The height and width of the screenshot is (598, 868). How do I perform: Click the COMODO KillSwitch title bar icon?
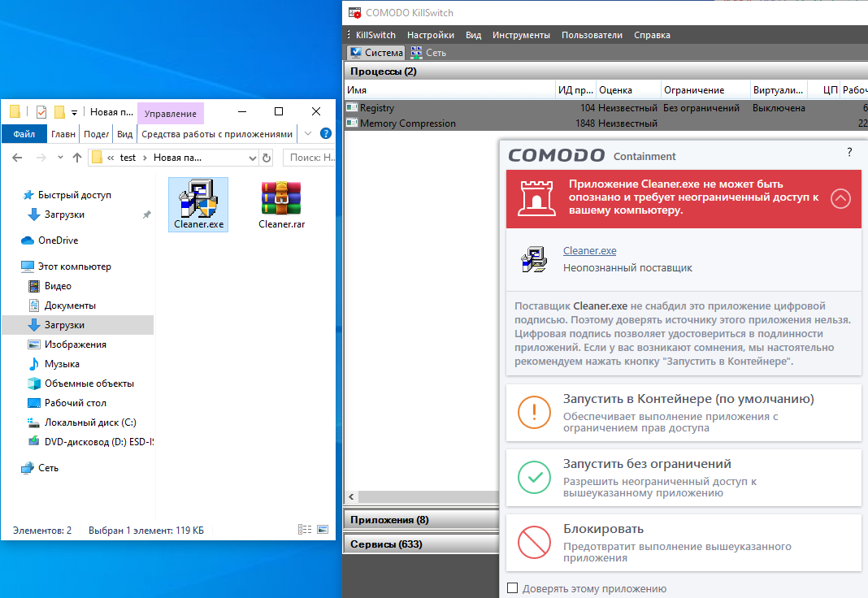pyautogui.click(x=354, y=12)
